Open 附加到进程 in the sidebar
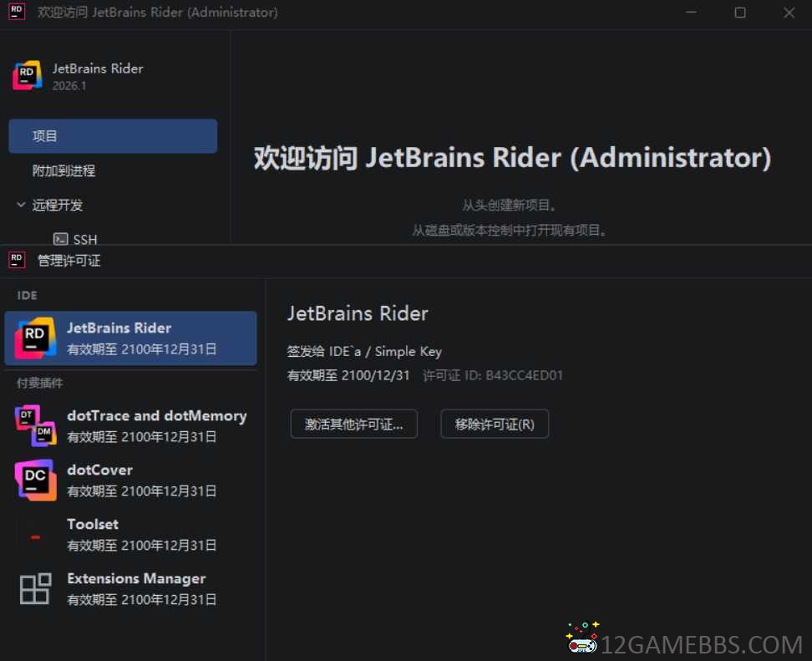The image size is (812, 661). pyautogui.click(x=63, y=170)
